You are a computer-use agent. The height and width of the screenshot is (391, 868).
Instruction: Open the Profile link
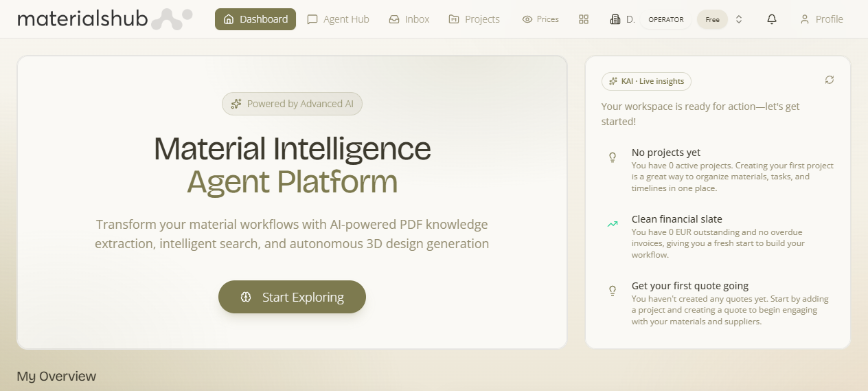pos(821,19)
